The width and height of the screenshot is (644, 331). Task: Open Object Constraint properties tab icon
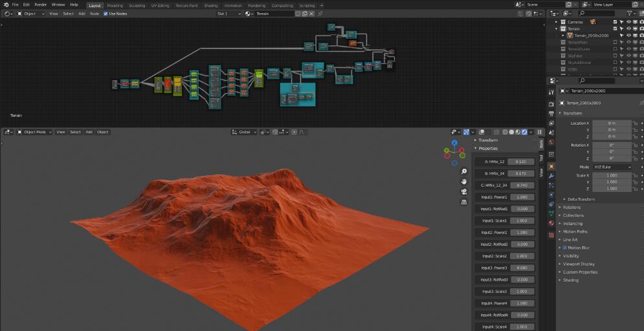point(551,204)
